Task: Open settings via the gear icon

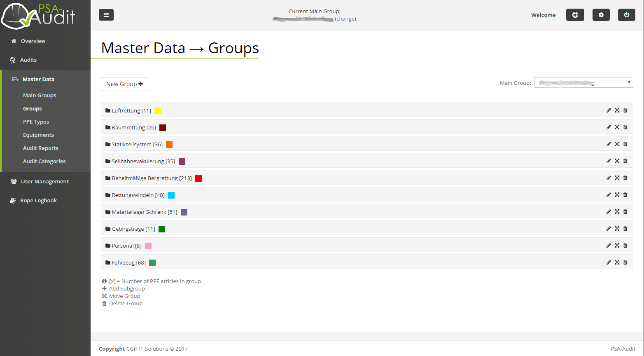Action: point(601,15)
